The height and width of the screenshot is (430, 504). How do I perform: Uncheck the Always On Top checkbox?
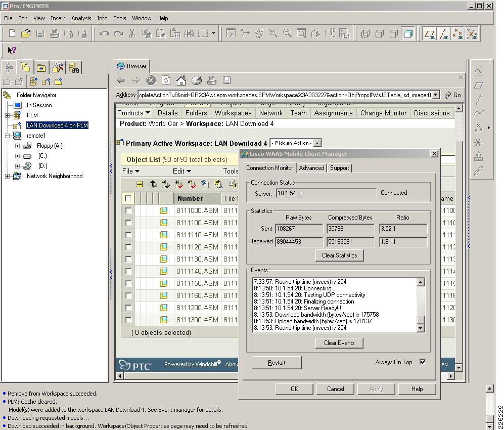coord(423,362)
